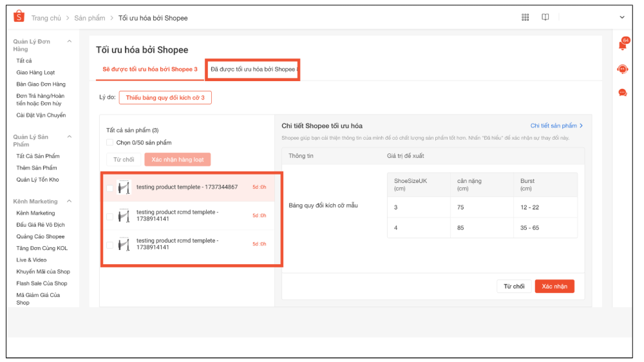The image size is (644, 362).
Task: Open notifications bell with 64 badge
Action: [x=622, y=45]
